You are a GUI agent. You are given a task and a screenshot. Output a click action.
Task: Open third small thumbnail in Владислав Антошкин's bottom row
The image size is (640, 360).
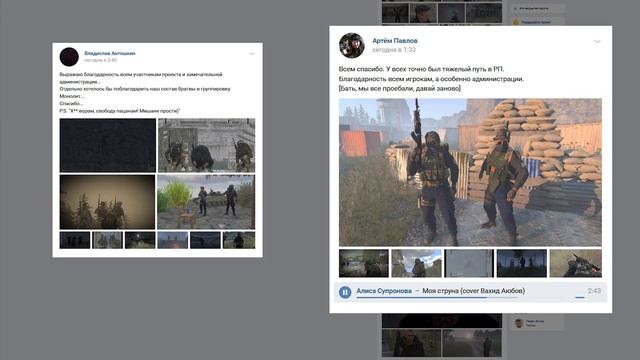coord(140,240)
